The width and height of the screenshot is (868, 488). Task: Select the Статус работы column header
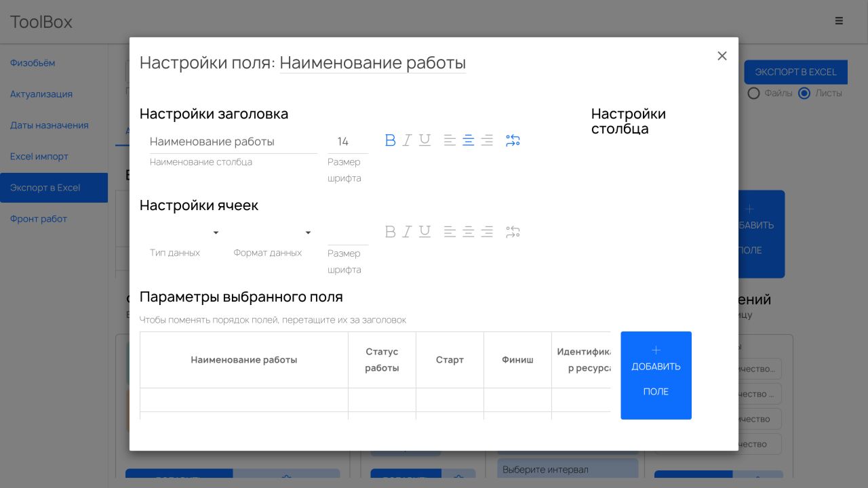click(382, 360)
